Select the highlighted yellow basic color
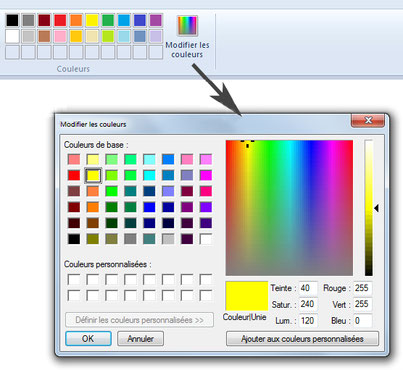Screen dimensions: 403x370 pos(93,175)
